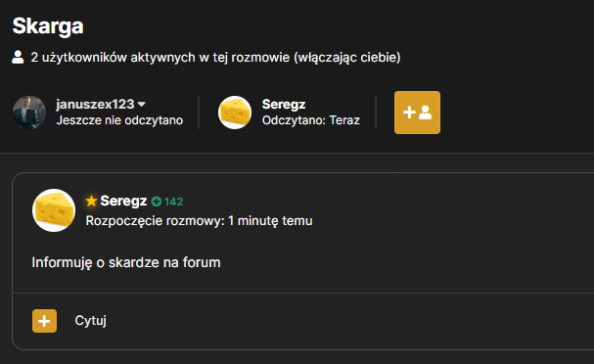The height and width of the screenshot is (364, 594).
Task: Click the Jeszcze nie odczytano status
Action: pyautogui.click(x=119, y=120)
